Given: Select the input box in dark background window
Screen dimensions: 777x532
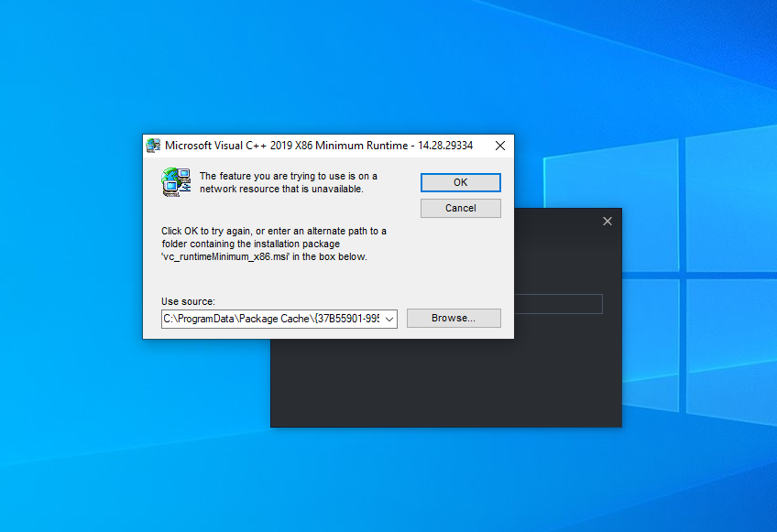Looking at the screenshot, I should pyautogui.click(x=559, y=304).
